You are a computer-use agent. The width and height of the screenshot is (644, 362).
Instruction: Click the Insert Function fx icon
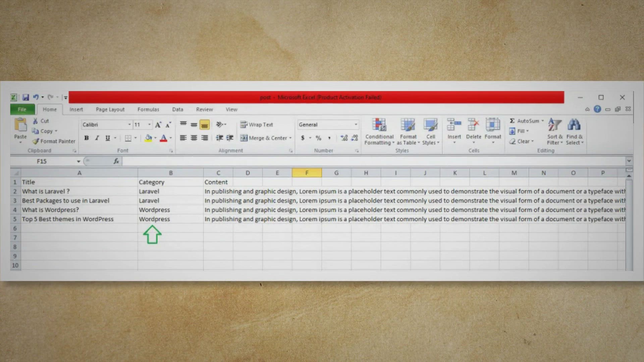pos(116,162)
